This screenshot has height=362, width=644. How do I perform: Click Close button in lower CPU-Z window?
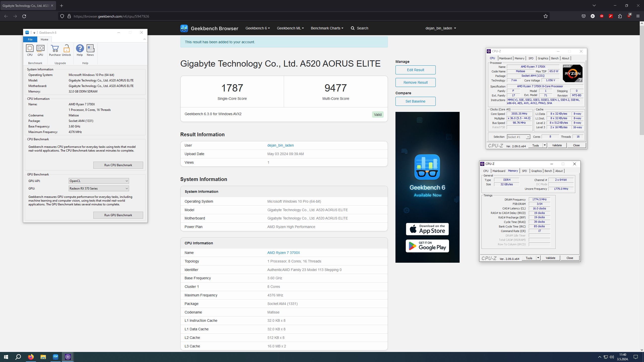coord(570,258)
